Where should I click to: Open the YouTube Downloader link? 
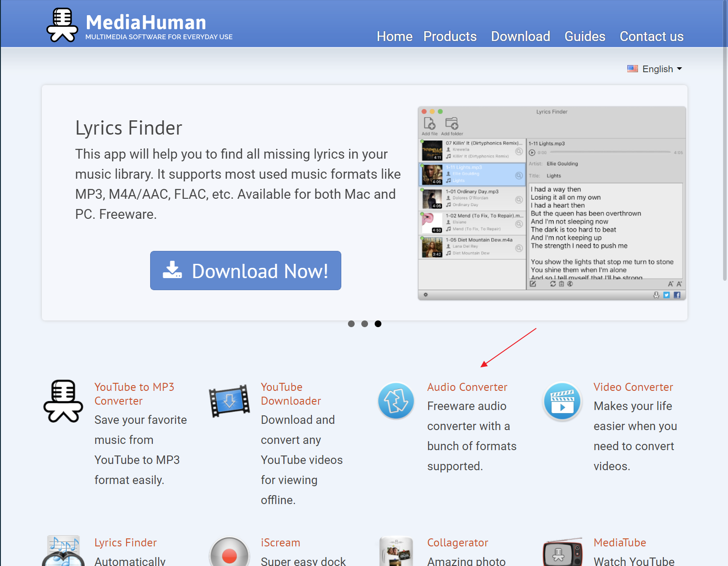pos(290,394)
